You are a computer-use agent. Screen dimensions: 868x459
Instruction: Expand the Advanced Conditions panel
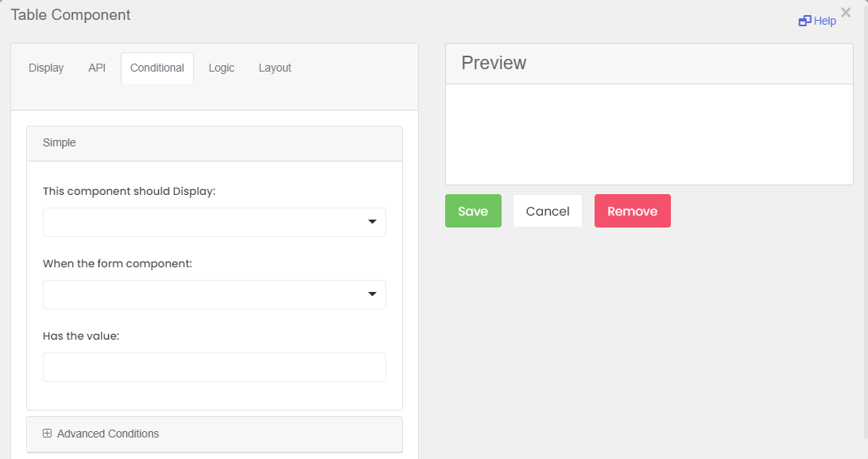click(215, 434)
